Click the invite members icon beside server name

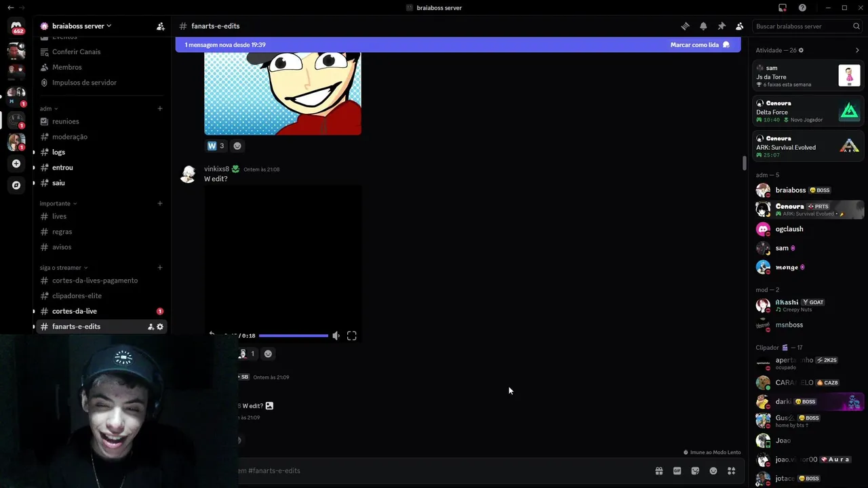pyautogui.click(x=161, y=26)
